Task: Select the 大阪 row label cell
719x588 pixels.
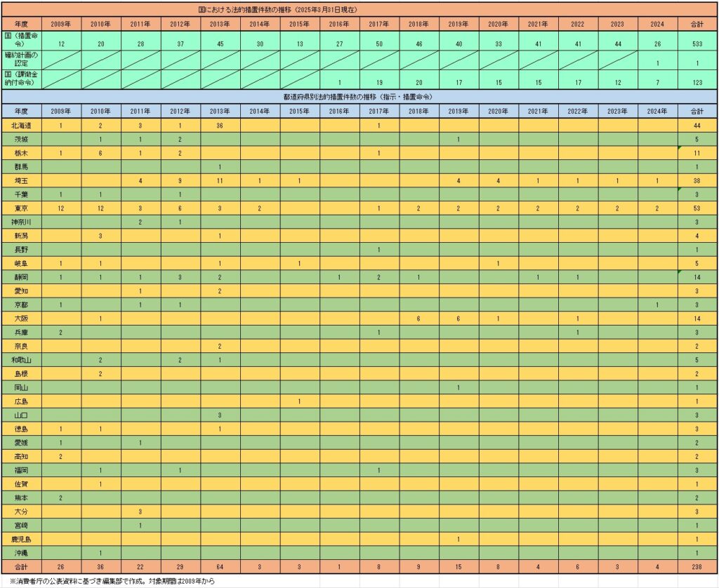Action: pos(21,318)
